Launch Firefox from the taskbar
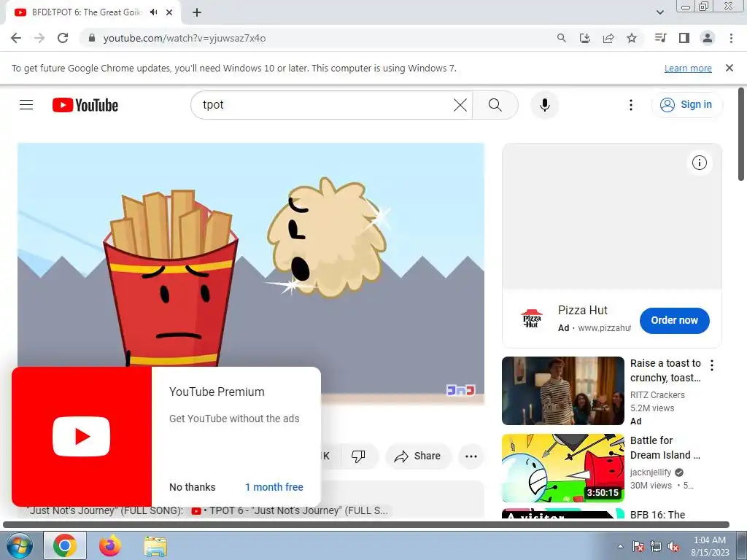Viewport: 747px width, 560px height. [110, 545]
